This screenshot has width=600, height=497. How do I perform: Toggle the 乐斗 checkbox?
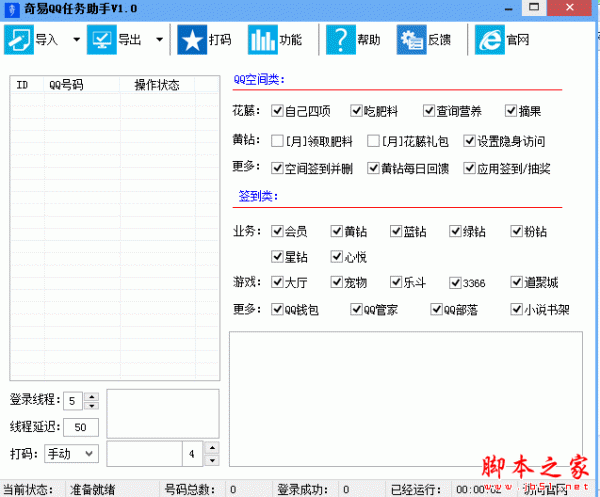coord(396,282)
